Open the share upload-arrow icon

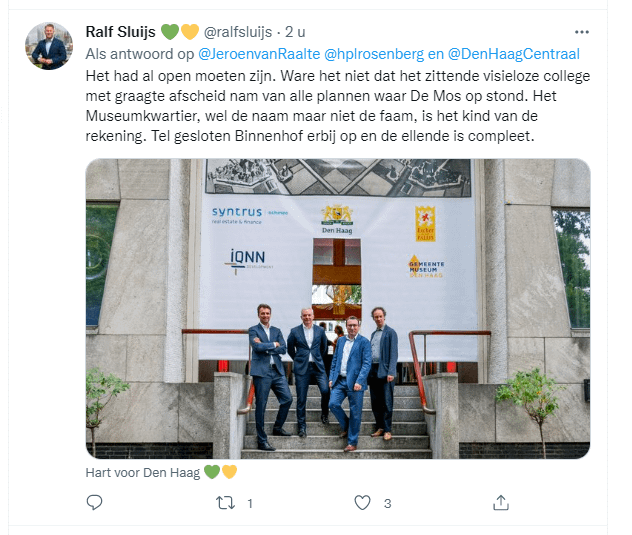pyautogui.click(x=501, y=502)
